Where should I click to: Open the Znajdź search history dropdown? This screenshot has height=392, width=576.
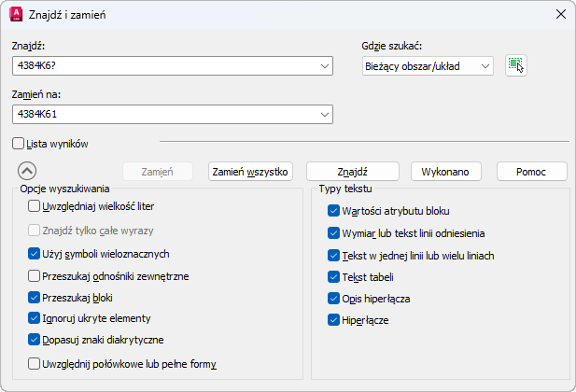pos(325,66)
